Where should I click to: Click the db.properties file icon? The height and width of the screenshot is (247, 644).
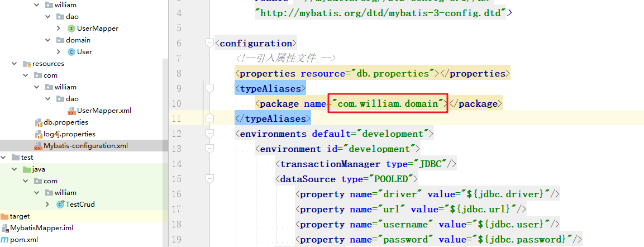pos(39,122)
